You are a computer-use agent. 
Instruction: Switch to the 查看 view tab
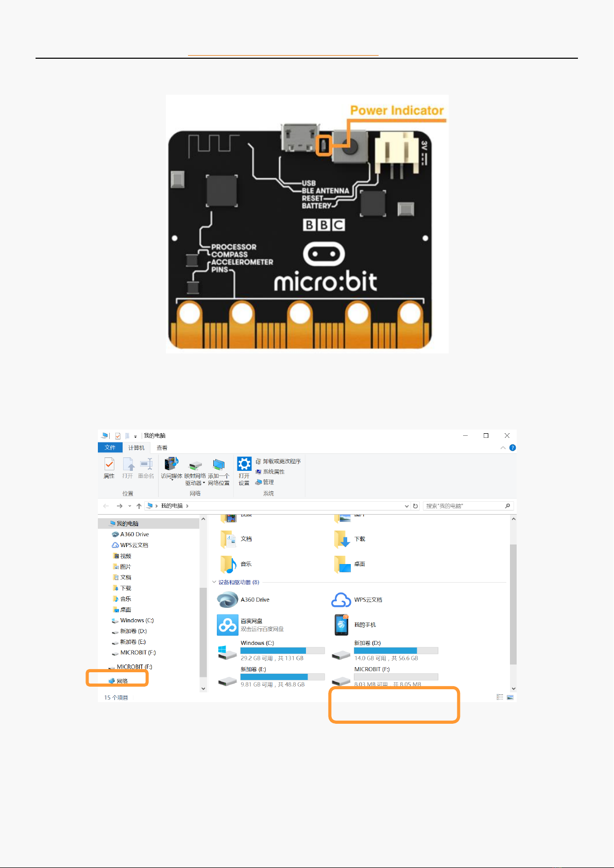coord(162,448)
